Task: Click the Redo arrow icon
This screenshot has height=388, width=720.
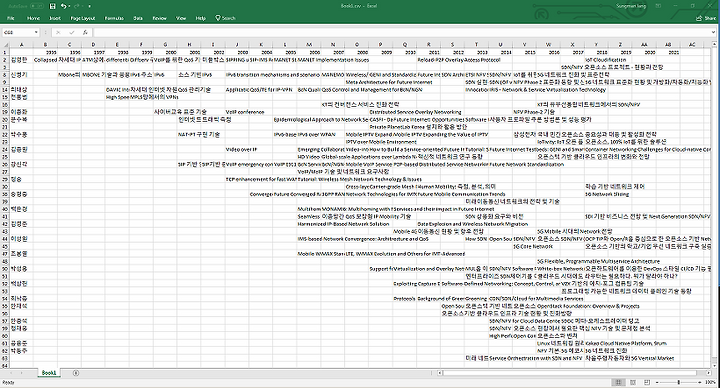Action: click(x=77, y=6)
